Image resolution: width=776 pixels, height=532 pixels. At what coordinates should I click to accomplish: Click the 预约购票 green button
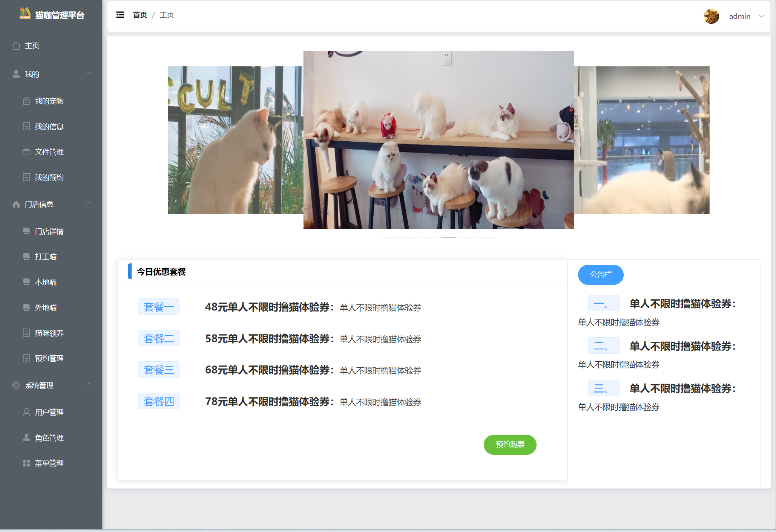pyautogui.click(x=510, y=445)
